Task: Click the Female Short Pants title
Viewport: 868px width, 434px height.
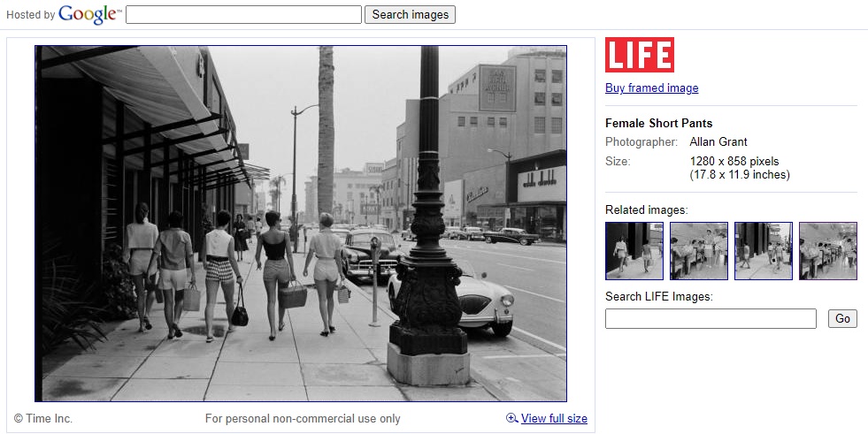Action: click(658, 124)
